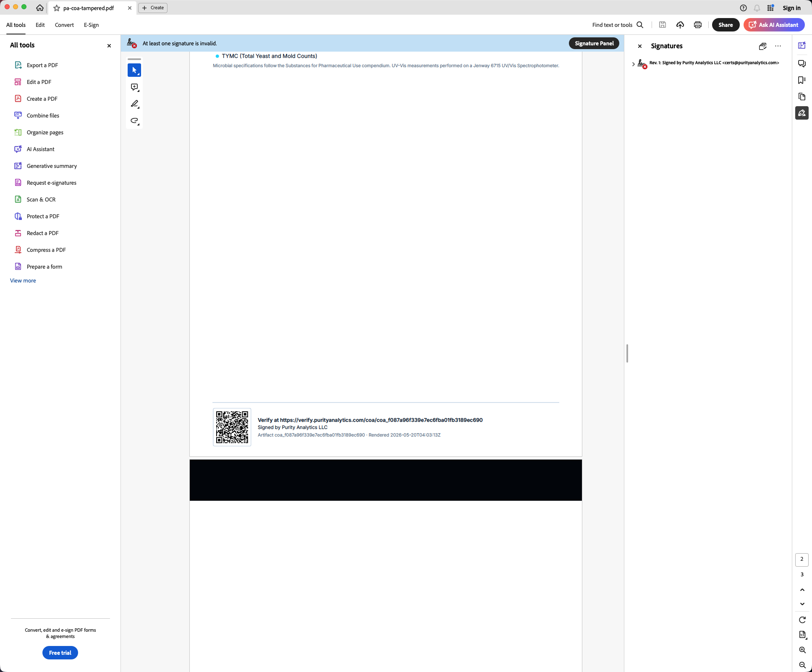The image size is (812, 672).
Task: Click the save disk icon
Action: click(x=663, y=25)
